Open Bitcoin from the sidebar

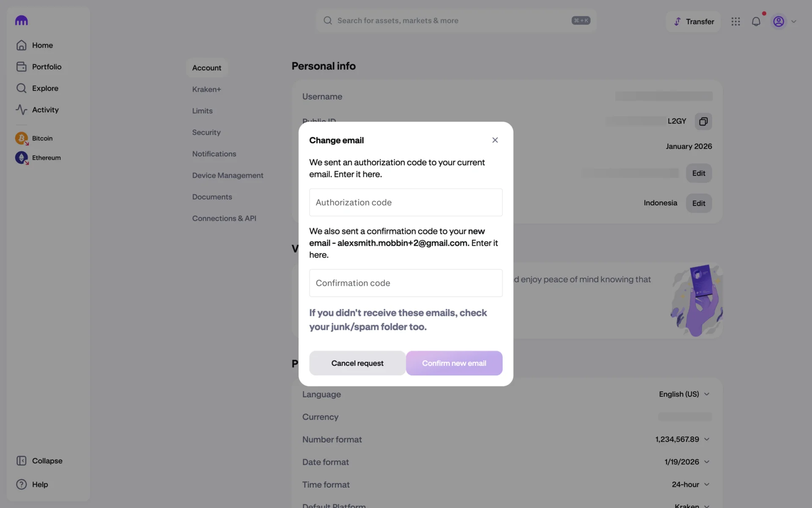[x=42, y=138]
